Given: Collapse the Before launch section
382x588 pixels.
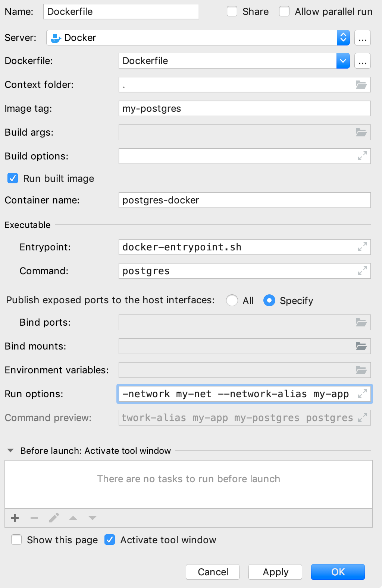Looking at the screenshot, I should point(10,451).
